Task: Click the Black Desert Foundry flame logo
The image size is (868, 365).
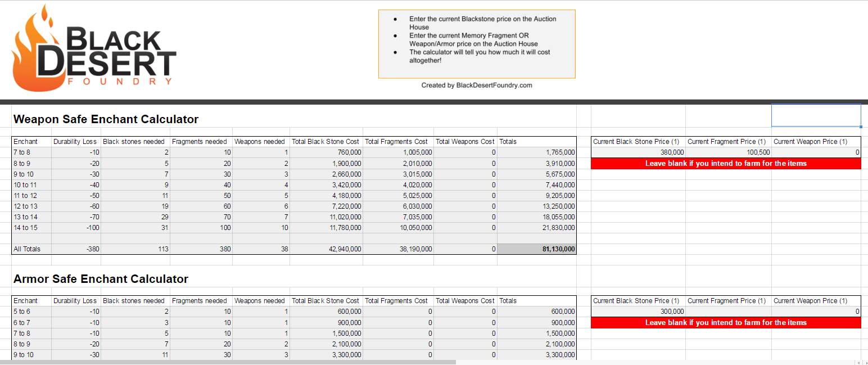Action: click(x=94, y=48)
